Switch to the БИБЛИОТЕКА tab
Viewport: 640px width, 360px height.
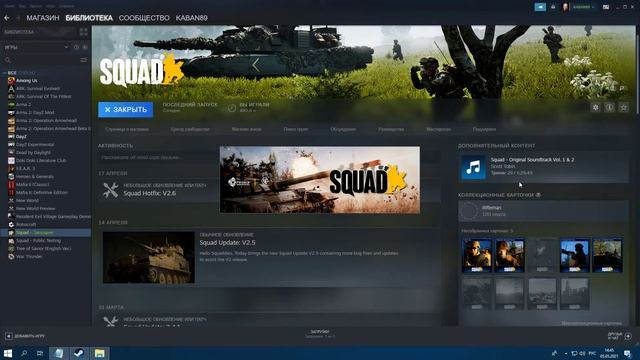[x=89, y=18]
